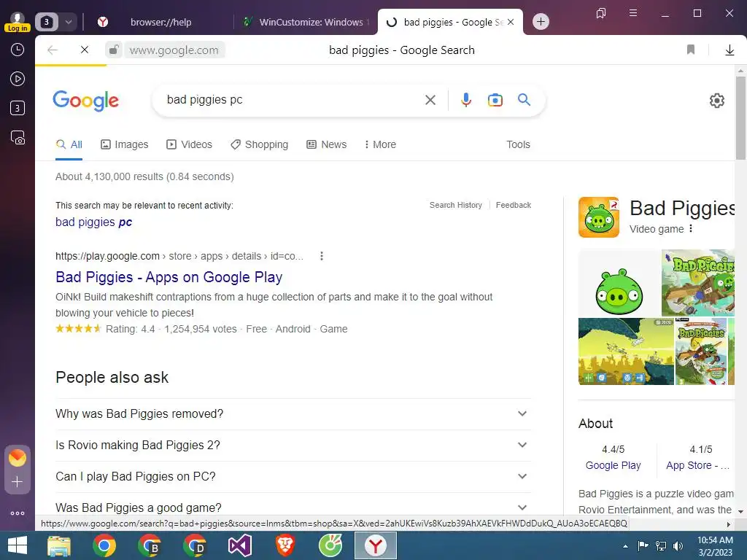
Task: Open the browser hamburger menu
Action: coord(633,13)
